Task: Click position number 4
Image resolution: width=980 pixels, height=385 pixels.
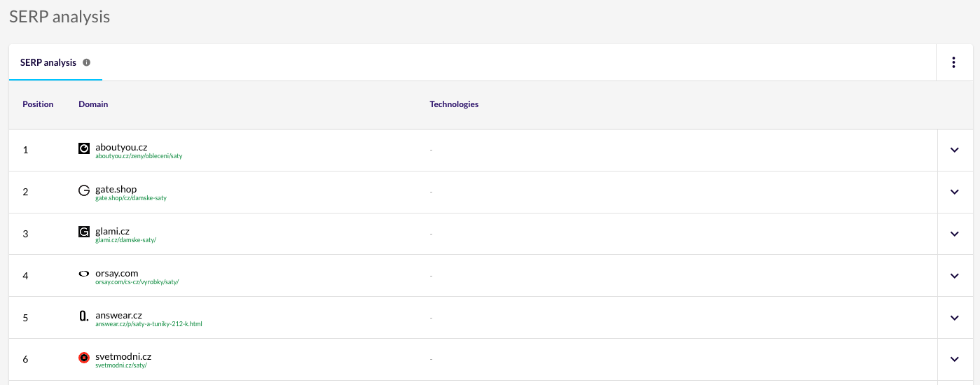Action: (25, 276)
